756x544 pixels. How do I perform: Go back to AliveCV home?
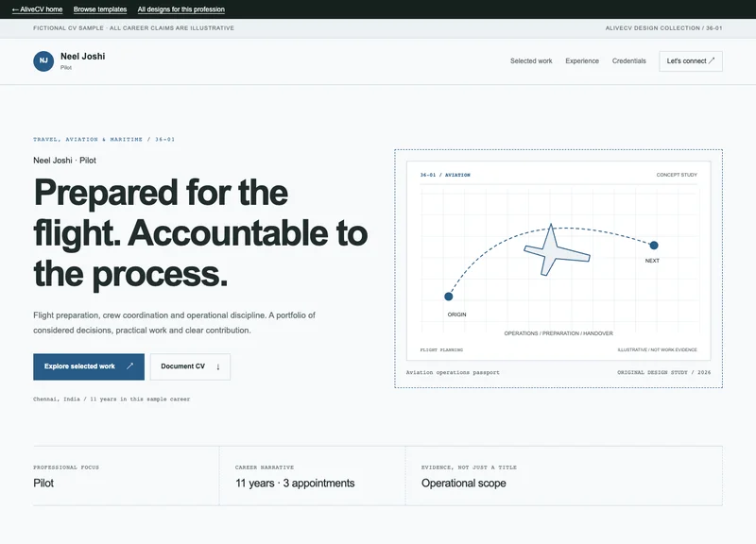click(x=37, y=9)
